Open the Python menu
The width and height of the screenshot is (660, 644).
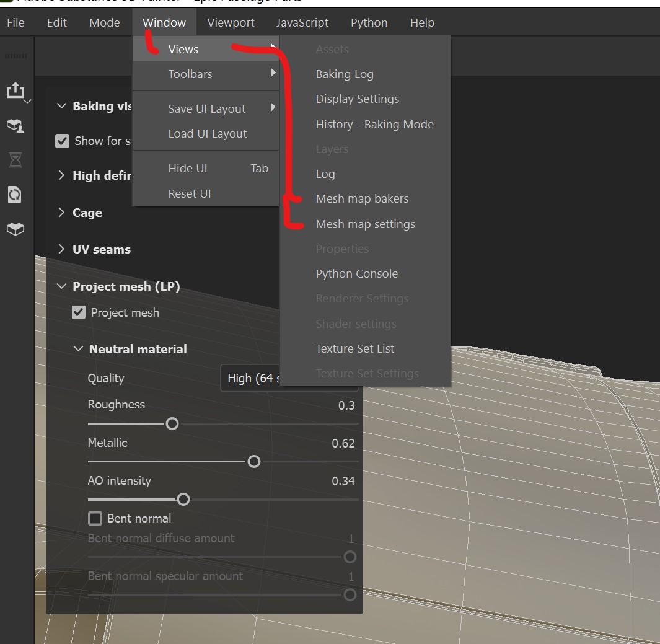369,22
